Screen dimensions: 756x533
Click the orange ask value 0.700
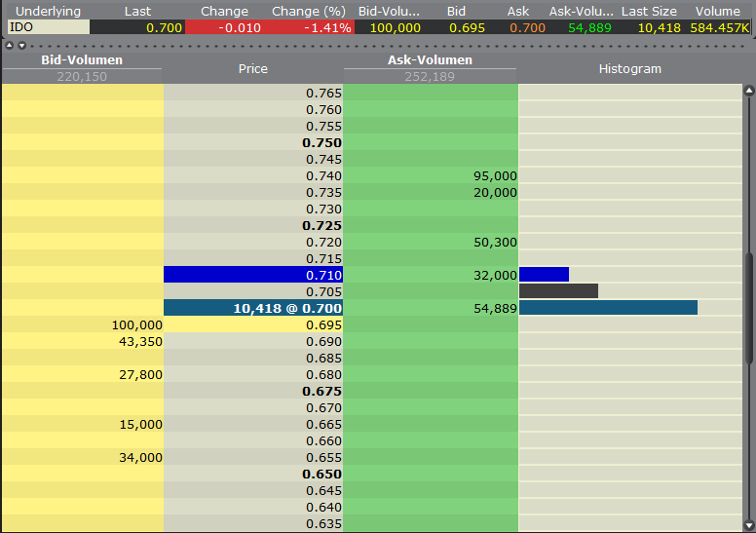coord(527,28)
